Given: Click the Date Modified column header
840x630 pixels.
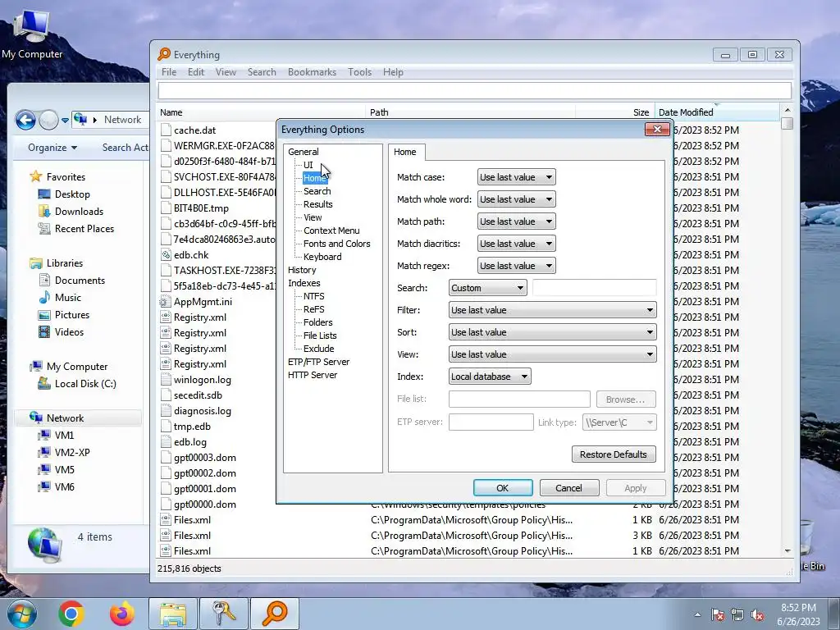Looking at the screenshot, I should click(x=717, y=112).
